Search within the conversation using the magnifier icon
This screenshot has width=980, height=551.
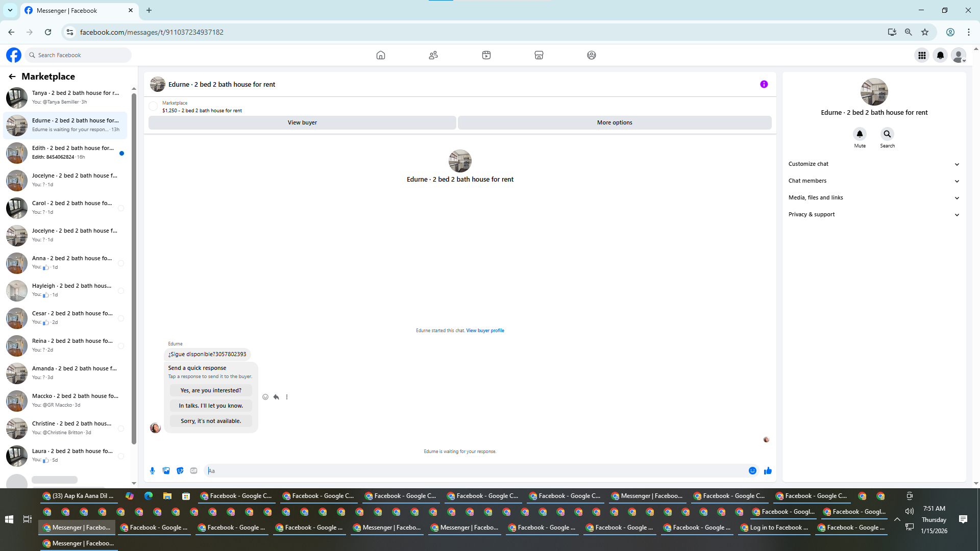coord(887,134)
